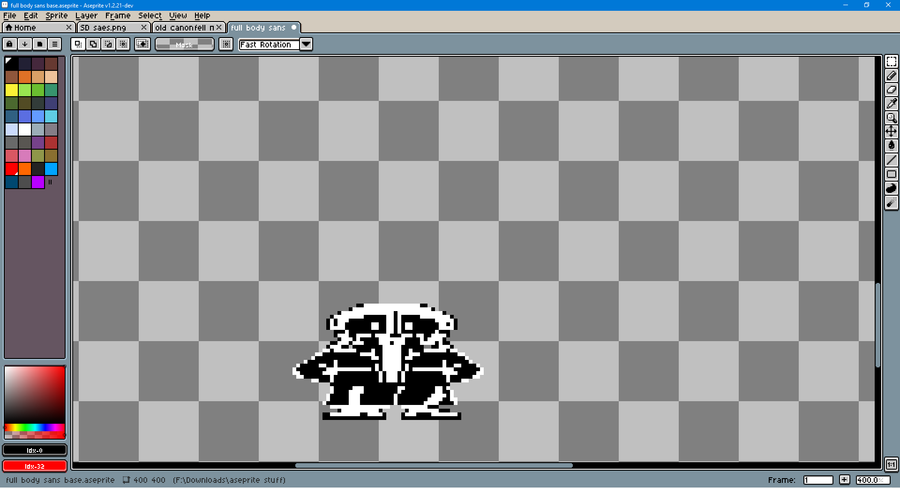Select the Rectangle shape tool
The height and width of the screenshot is (488, 900).
point(891,174)
